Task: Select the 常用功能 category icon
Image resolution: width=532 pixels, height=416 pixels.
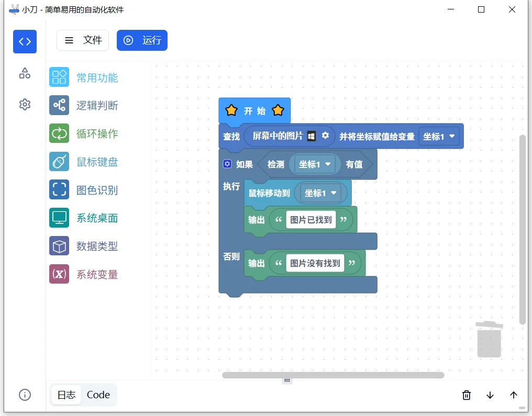Action: (x=59, y=76)
